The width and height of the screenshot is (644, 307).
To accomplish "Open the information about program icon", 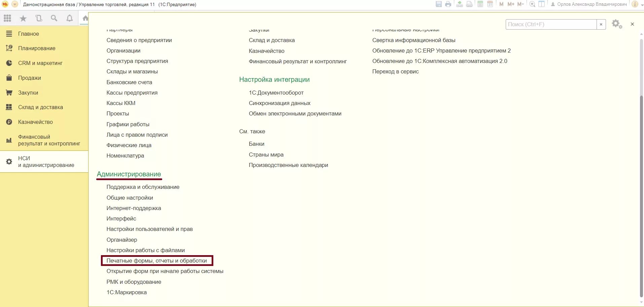I will 635,4.
